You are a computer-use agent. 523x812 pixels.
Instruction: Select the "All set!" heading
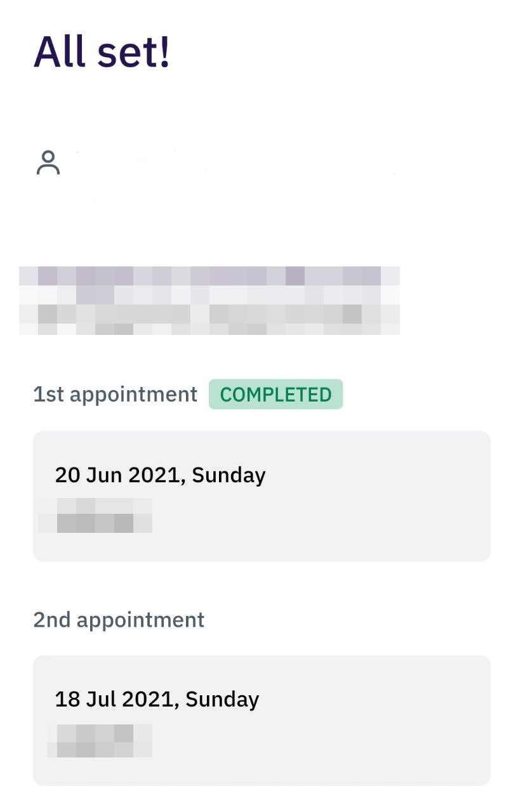tap(102, 51)
